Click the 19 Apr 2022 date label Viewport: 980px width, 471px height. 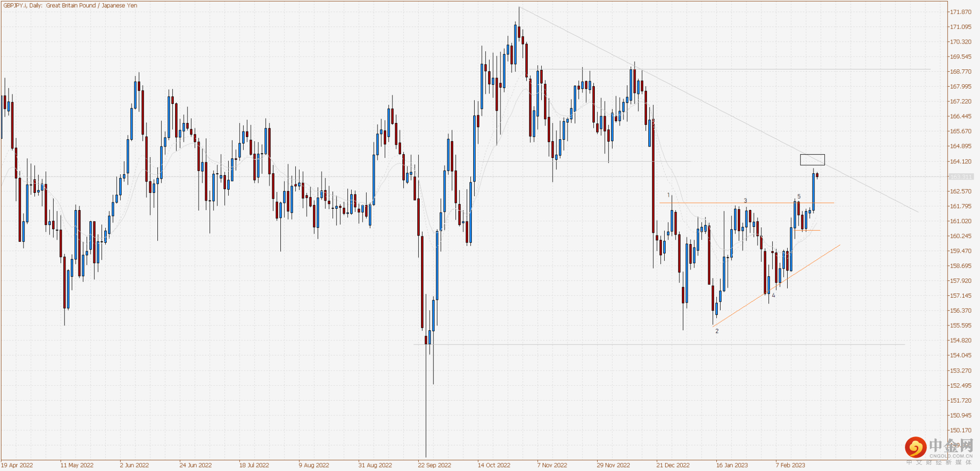(x=18, y=464)
